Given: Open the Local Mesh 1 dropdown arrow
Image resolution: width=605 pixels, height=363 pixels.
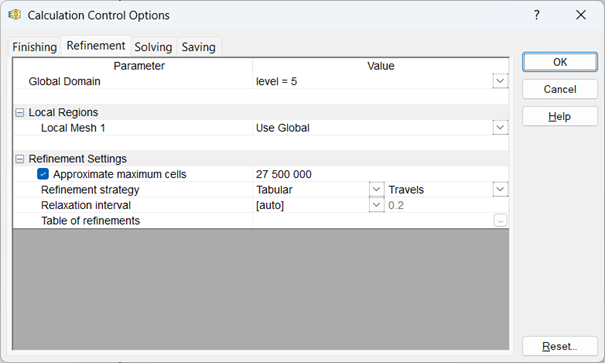Looking at the screenshot, I should 500,127.
